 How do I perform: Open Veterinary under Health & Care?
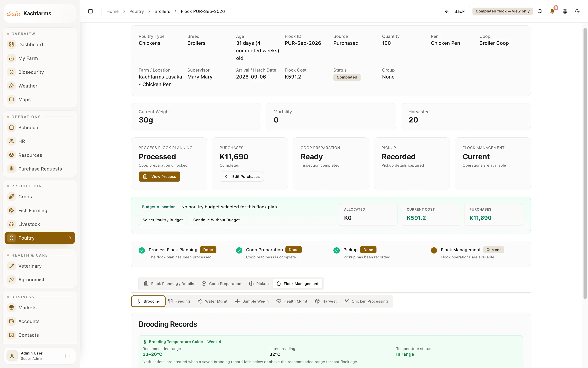pos(40,266)
